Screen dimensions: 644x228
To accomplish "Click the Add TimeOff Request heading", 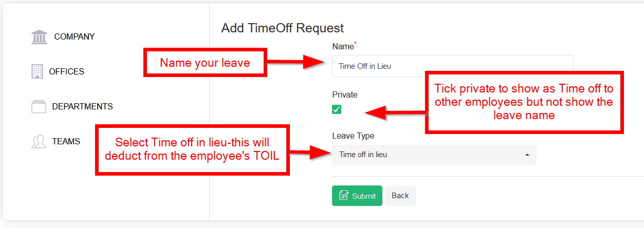I will pos(282,28).
